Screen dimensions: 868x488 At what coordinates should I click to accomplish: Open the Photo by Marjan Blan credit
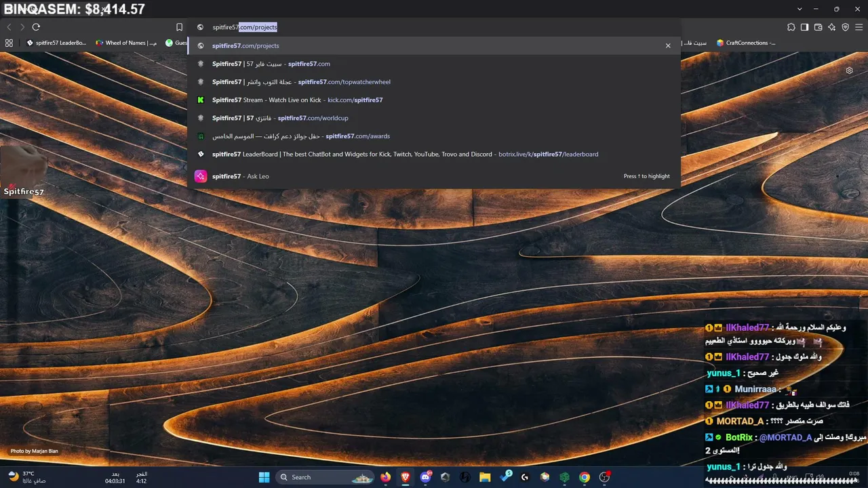click(x=34, y=451)
